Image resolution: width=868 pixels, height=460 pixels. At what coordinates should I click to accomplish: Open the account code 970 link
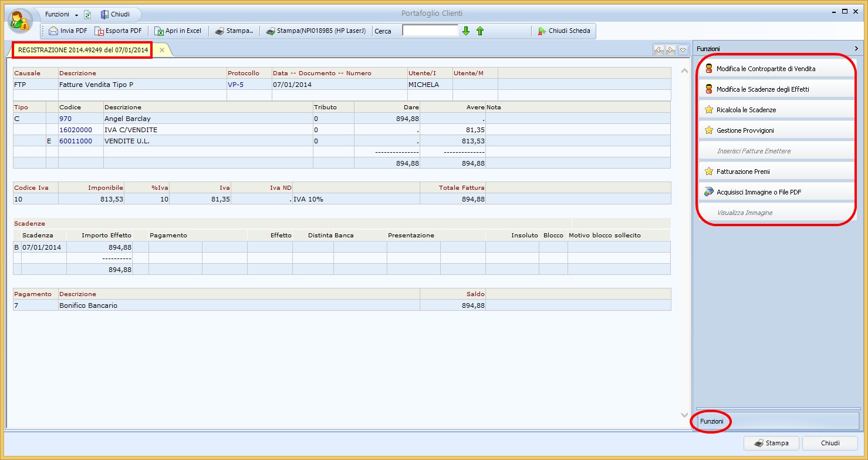pos(65,119)
